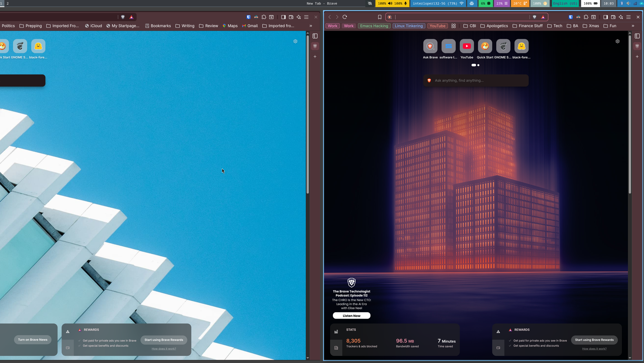Click Turn on Brave News
This screenshot has height=363, width=644.
(32, 340)
